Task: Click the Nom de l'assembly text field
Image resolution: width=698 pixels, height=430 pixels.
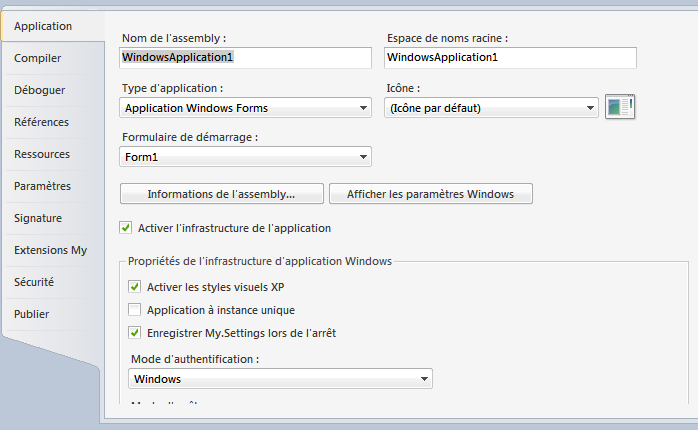Action: [x=246, y=58]
